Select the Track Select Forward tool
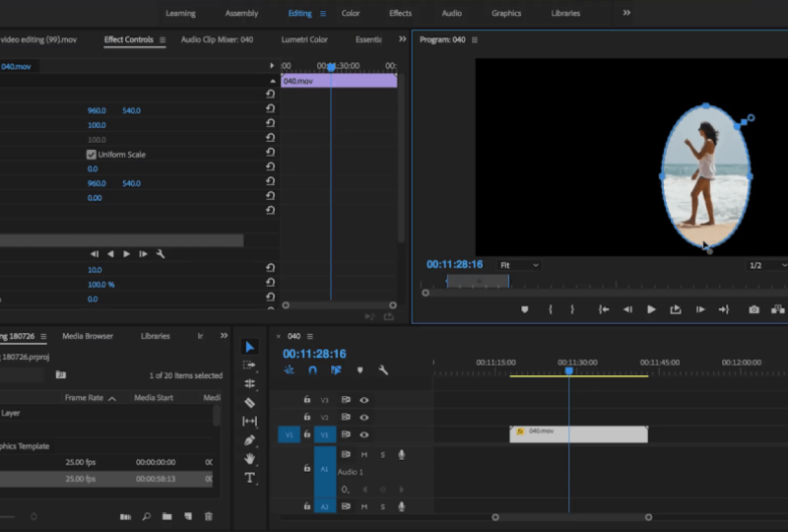This screenshot has width=788, height=532. click(x=250, y=366)
